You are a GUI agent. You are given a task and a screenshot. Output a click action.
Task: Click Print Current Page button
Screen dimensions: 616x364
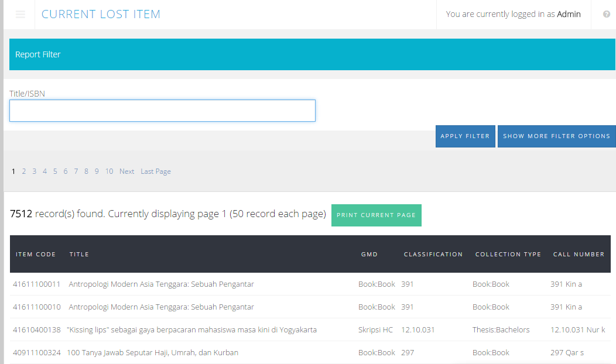[376, 215]
